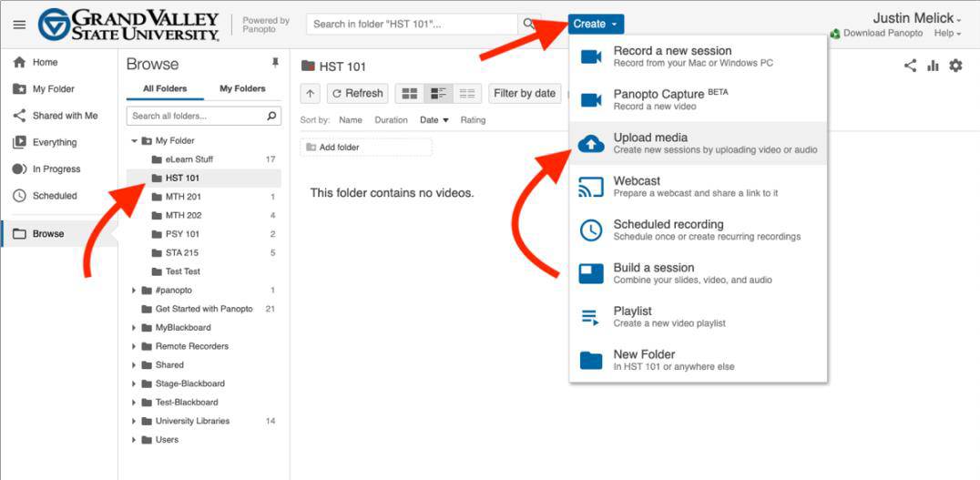
Task: Open the Create dropdown button
Action: click(596, 24)
